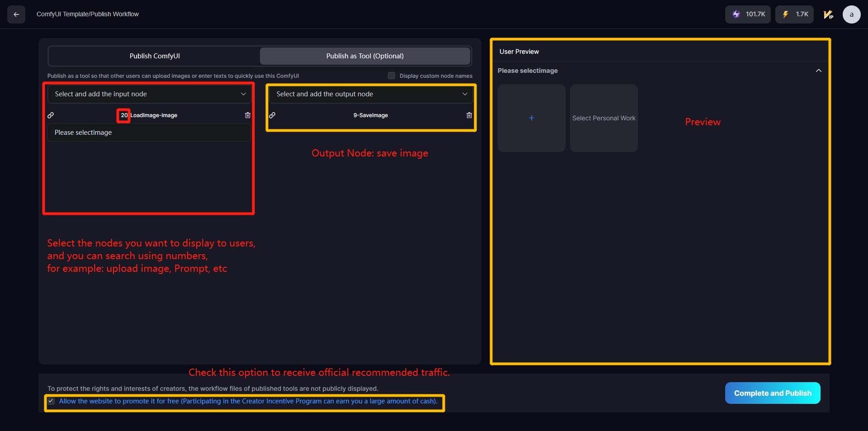This screenshot has height=431, width=868.
Task: Delete the 9-SaveImage output node
Action: click(x=469, y=115)
